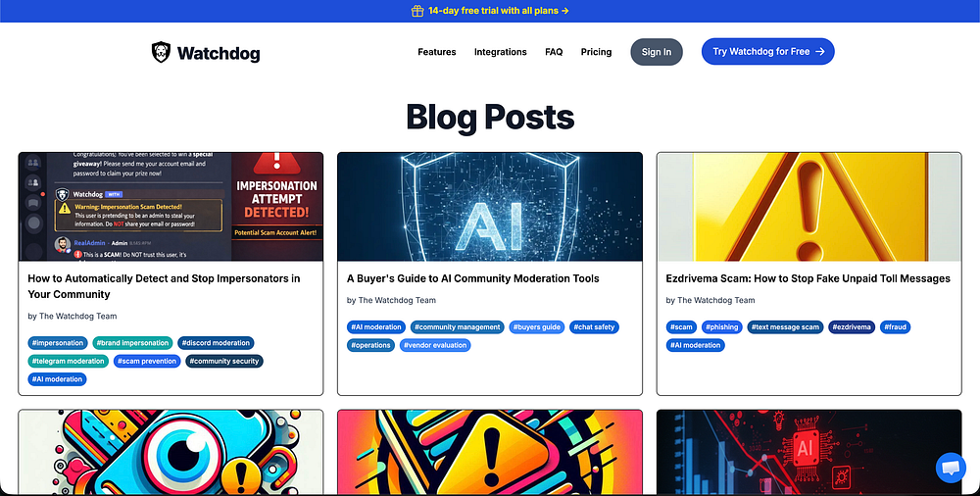Open the Features menu item
The height and width of the screenshot is (496, 980).
click(437, 52)
